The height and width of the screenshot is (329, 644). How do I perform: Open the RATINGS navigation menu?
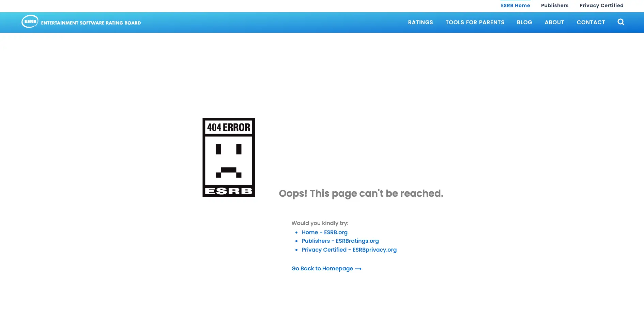(420, 23)
